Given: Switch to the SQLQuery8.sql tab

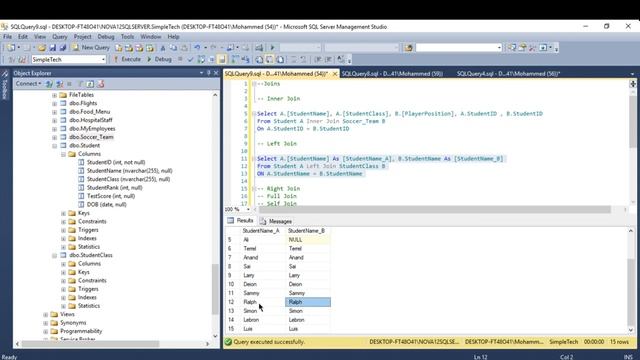Looking at the screenshot, I should click(392, 74).
